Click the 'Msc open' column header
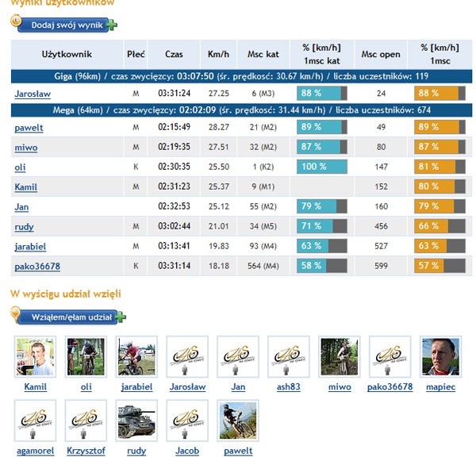This screenshot has width=476, height=461. pyautogui.click(x=380, y=54)
